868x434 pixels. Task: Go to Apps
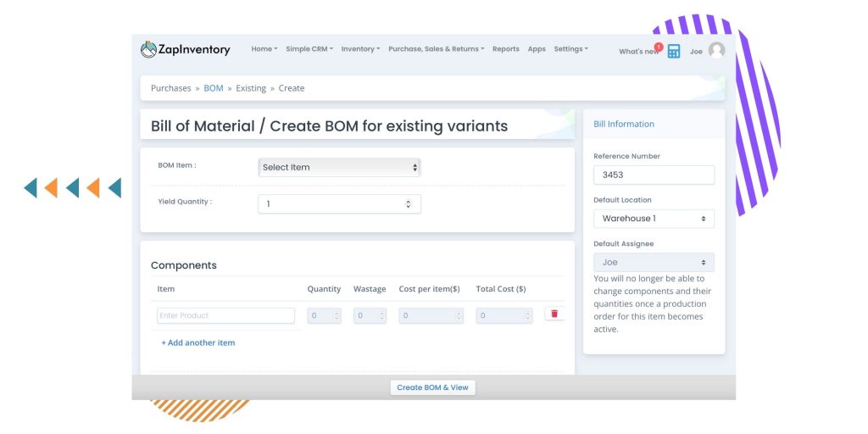pyautogui.click(x=537, y=48)
